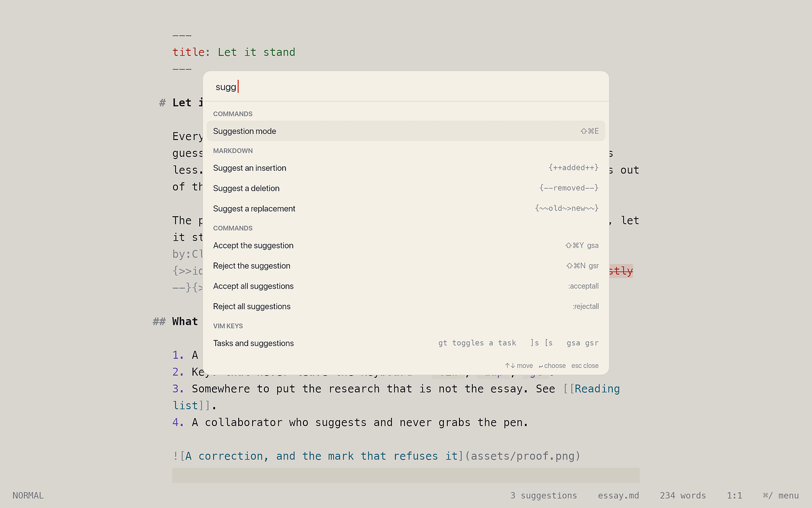Image resolution: width=812 pixels, height=508 pixels.
Task: Click the NORMAL mode indicator in status bar
Action: (x=28, y=496)
